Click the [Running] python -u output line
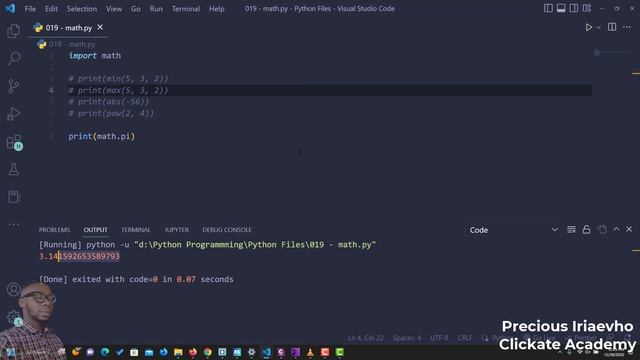Image resolution: width=640 pixels, height=360 pixels. coord(207,244)
